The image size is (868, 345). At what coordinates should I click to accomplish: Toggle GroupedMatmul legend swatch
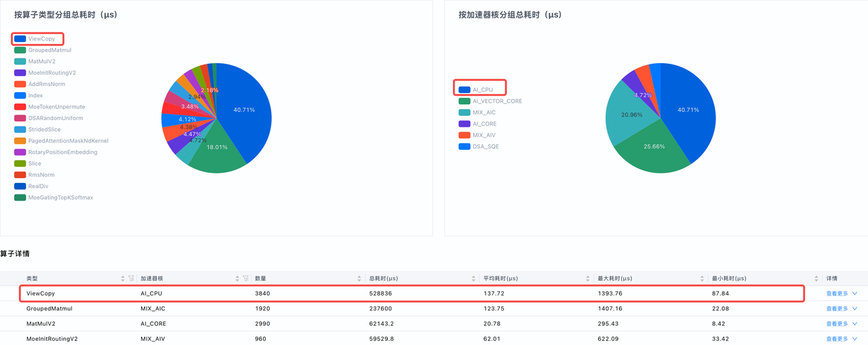20,50
